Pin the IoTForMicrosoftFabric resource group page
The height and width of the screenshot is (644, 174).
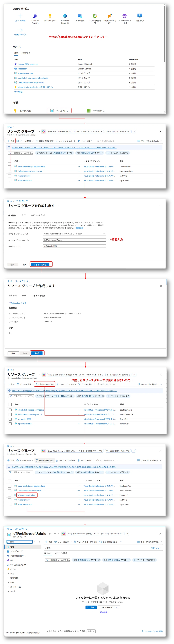coord(50,534)
